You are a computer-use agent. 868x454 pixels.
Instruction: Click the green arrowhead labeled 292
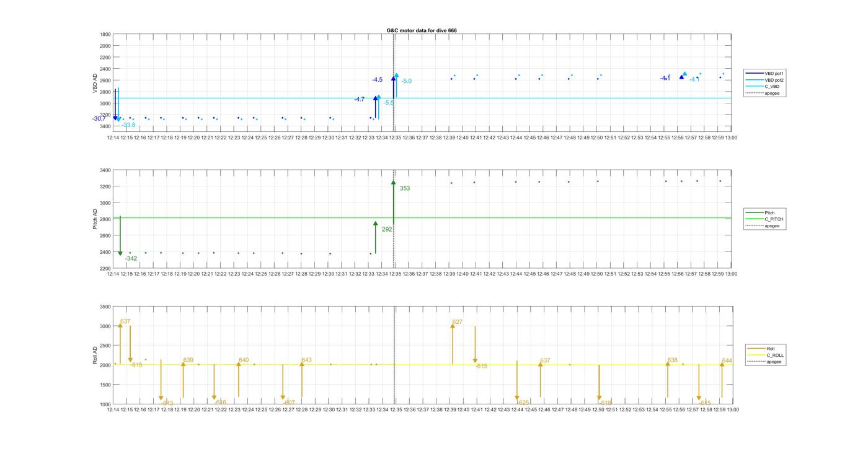click(x=375, y=224)
